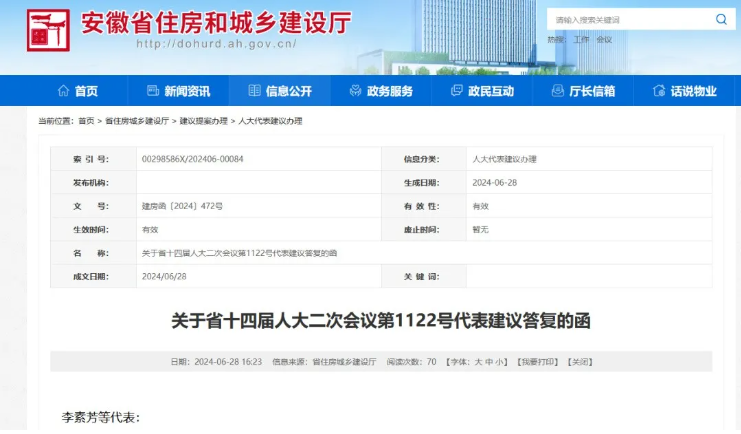The height and width of the screenshot is (434, 741).
Task: Open the 话说物业 navigation tab
Action: (693, 91)
